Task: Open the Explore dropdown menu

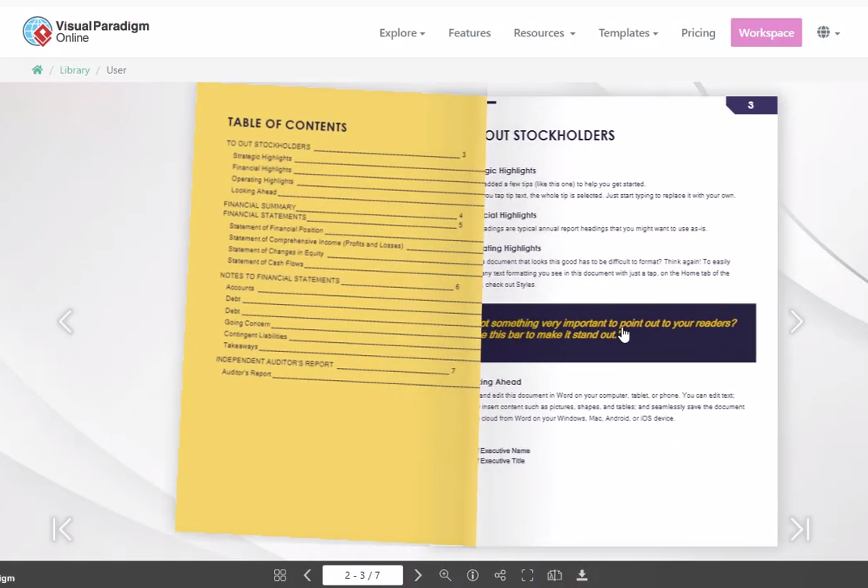Action: click(402, 32)
